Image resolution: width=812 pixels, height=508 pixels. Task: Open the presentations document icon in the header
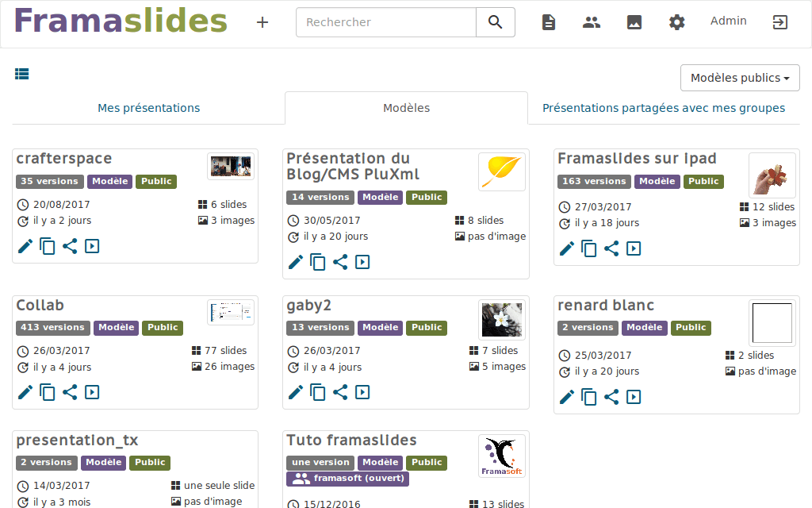point(549,22)
